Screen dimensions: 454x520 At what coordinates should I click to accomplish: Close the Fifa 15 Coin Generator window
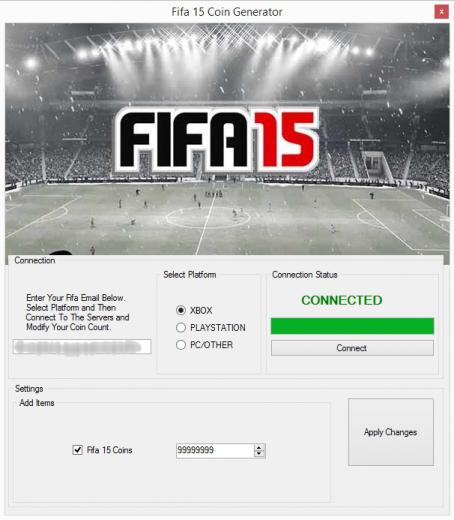pyautogui.click(x=441, y=12)
